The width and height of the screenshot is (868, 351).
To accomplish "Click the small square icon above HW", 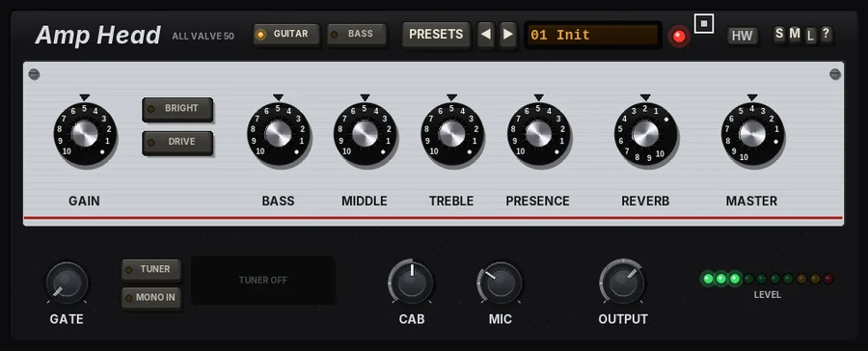I will tap(704, 24).
